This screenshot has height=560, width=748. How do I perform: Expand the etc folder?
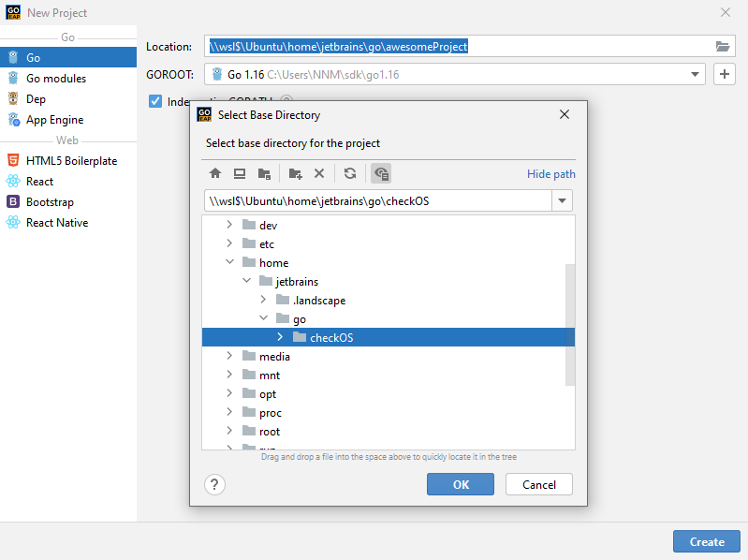point(229,243)
